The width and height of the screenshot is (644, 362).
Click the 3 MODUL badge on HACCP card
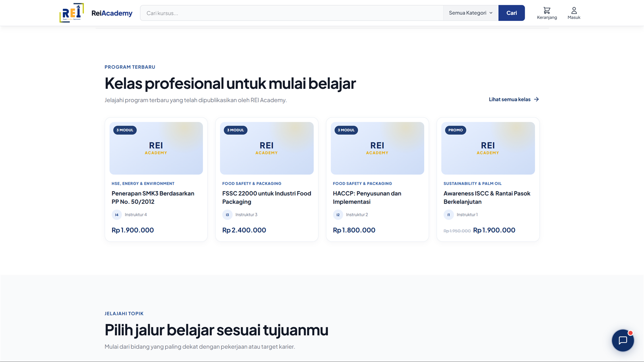click(x=346, y=130)
